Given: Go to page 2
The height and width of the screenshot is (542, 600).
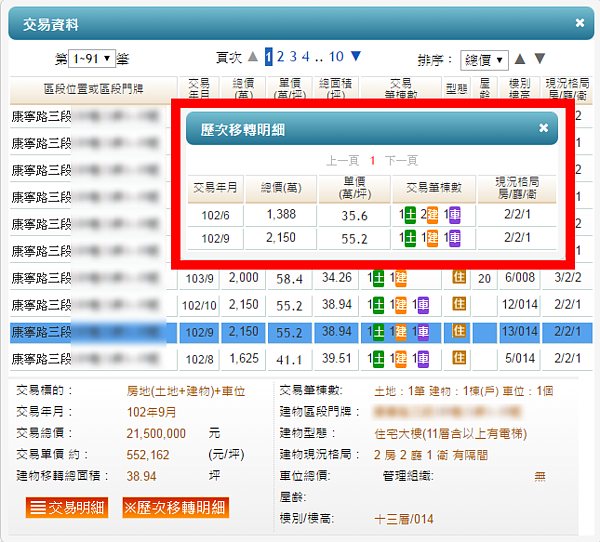Looking at the screenshot, I should 280,57.
